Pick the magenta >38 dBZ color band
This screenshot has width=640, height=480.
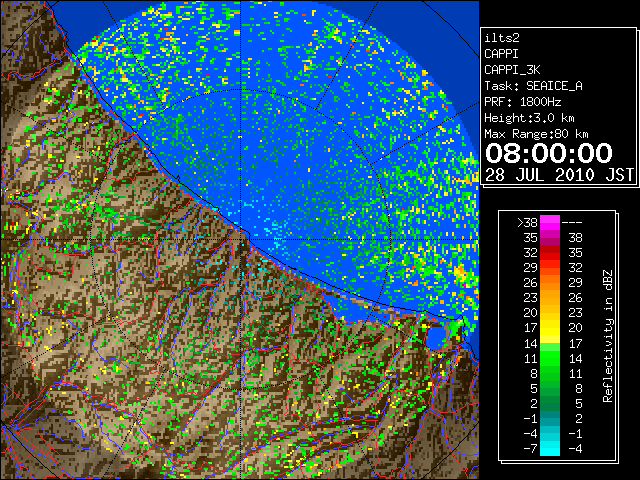pos(550,222)
